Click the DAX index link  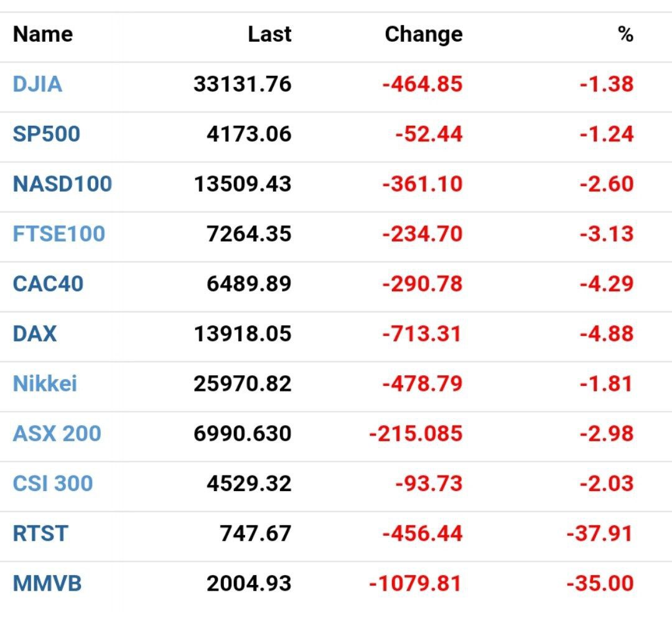pos(34,334)
